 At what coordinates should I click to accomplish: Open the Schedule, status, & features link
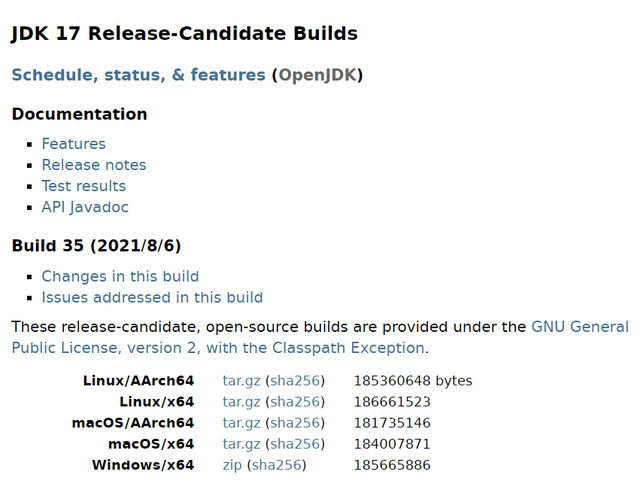coord(138,75)
